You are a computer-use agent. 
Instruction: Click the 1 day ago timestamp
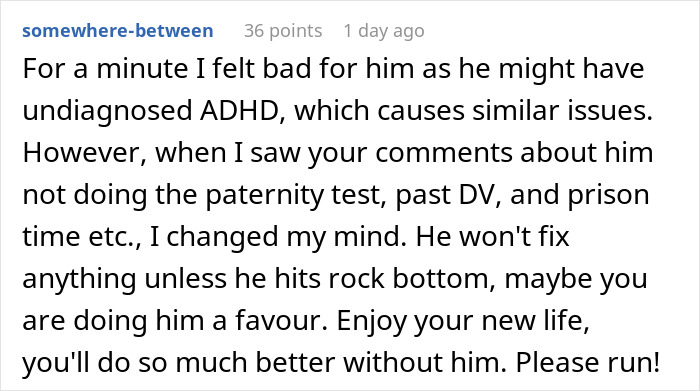click(384, 31)
